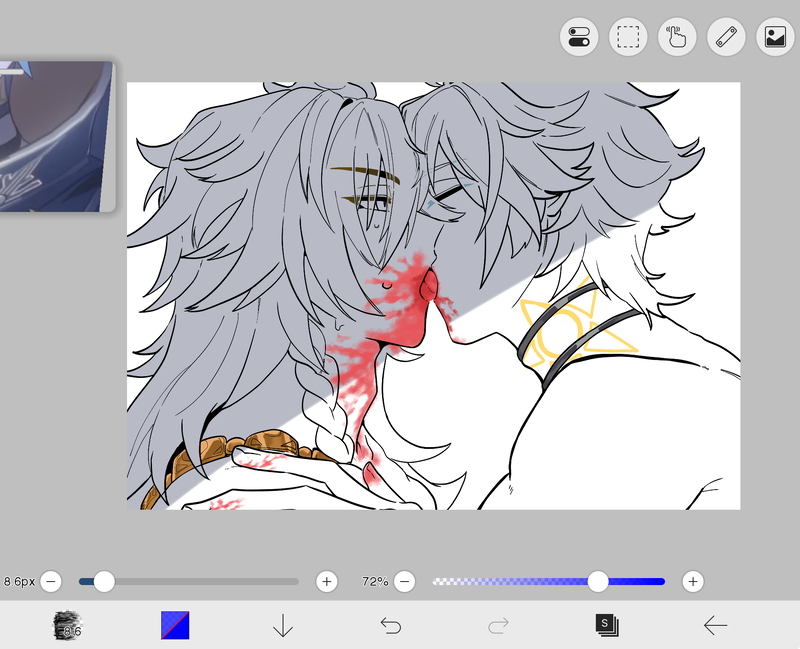Decrease brush size with minus button
800x649 pixels.
point(51,581)
